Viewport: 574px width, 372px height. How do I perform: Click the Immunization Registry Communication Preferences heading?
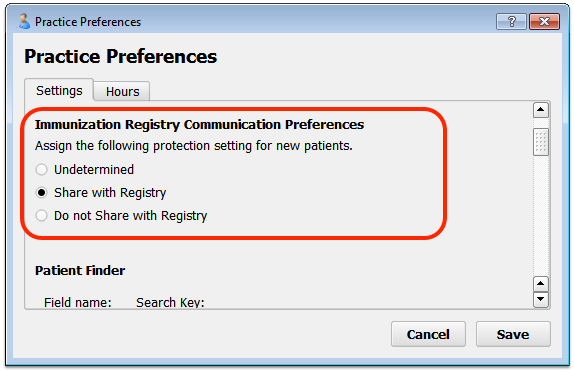click(x=200, y=125)
